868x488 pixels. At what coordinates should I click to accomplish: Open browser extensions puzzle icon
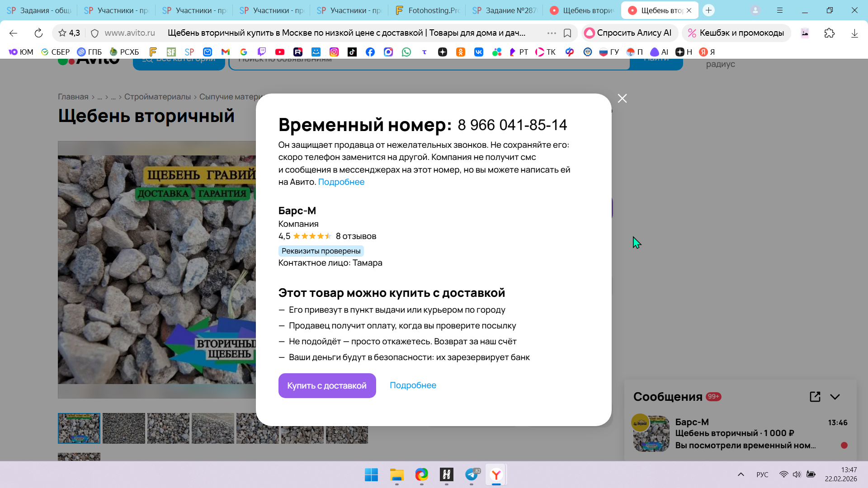pos(829,33)
